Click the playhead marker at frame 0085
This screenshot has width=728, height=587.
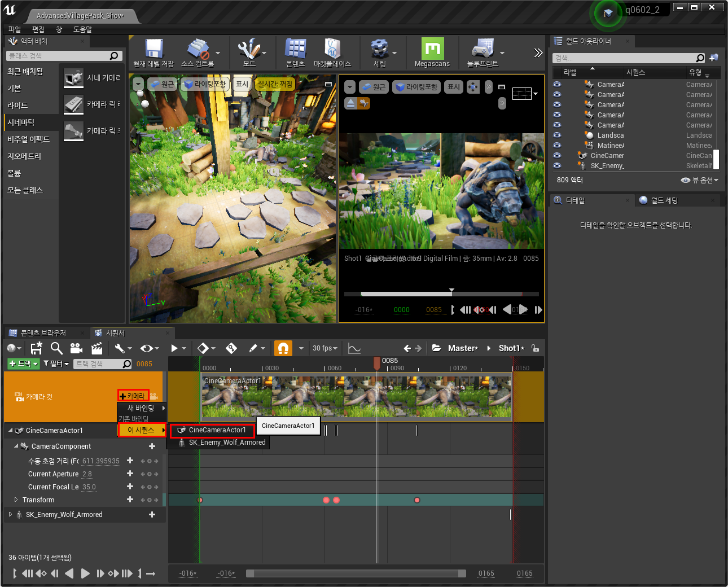(377, 363)
